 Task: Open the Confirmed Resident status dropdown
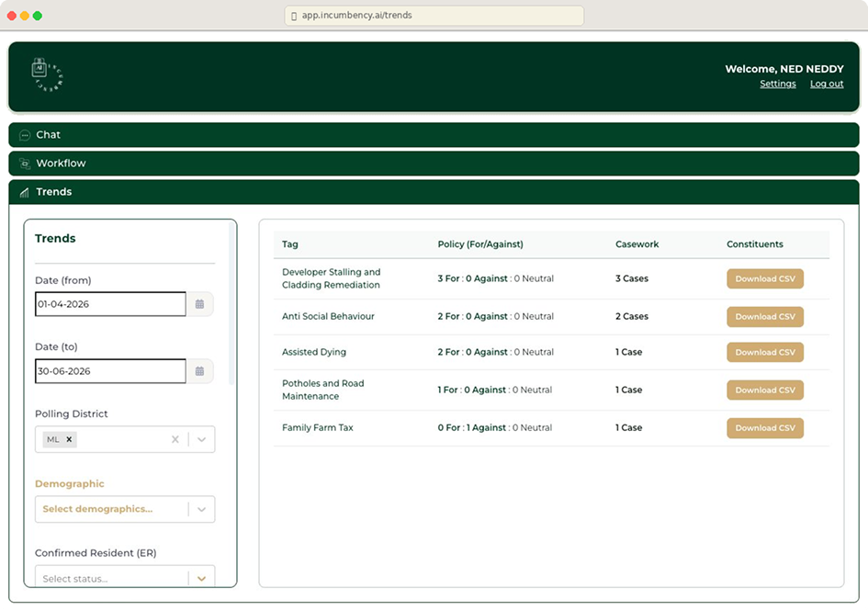click(x=201, y=578)
